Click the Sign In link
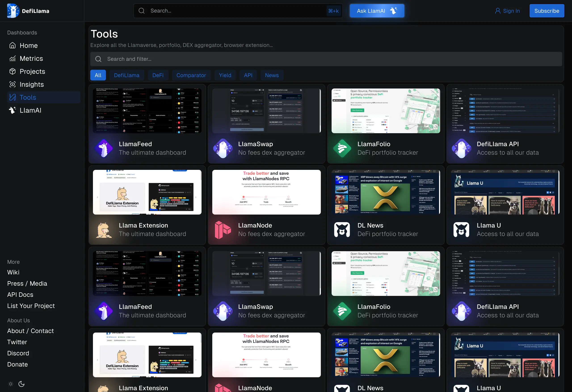 507,11
